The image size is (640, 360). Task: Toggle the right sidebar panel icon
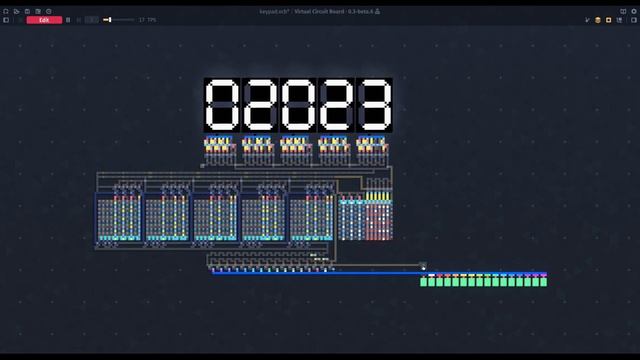(x=634, y=20)
